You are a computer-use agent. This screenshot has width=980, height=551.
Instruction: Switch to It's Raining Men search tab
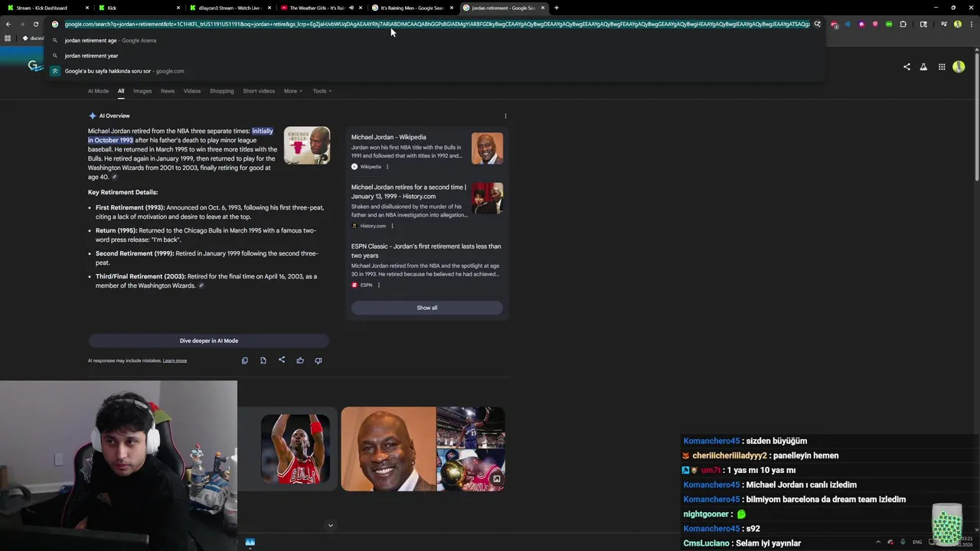(412, 8)
